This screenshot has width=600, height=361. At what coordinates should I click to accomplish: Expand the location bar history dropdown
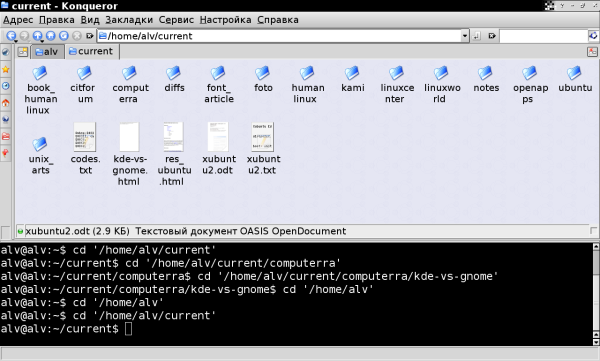tap(465, 36)
